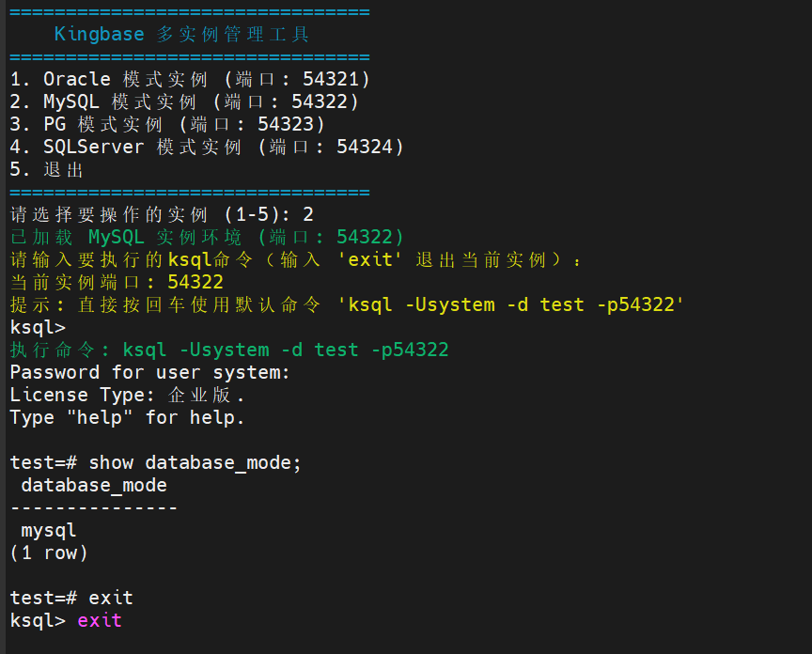Viewport: 812px width, 654px height.
Task: Click the green MySQL environment loaded message
Action: click(x=207, y=237)
